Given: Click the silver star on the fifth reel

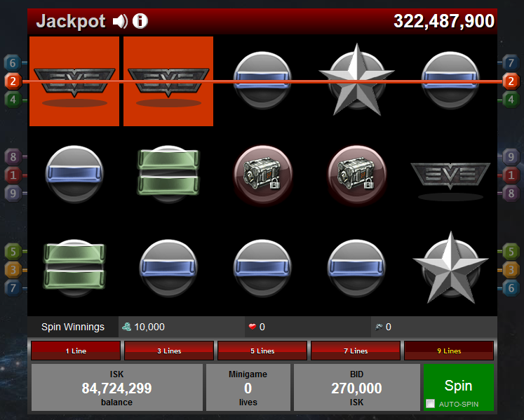Looking at the screenshot, I should (x=450, y=268).
